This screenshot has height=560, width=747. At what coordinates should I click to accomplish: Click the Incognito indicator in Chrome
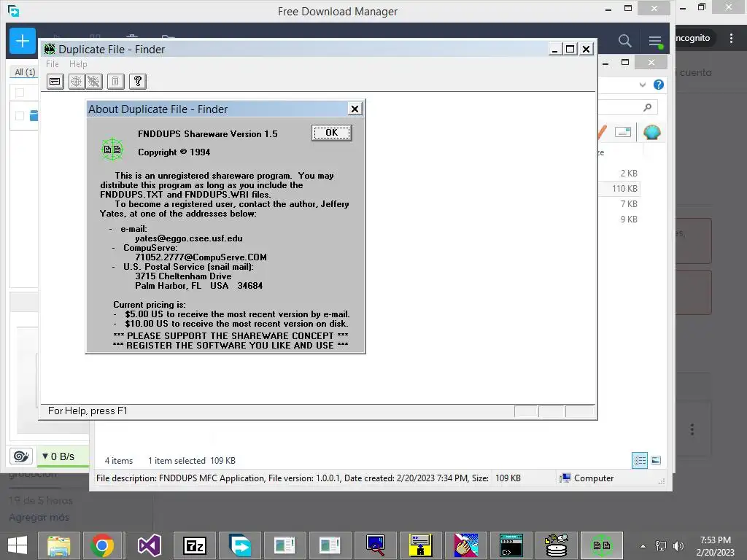coord(692,38)
